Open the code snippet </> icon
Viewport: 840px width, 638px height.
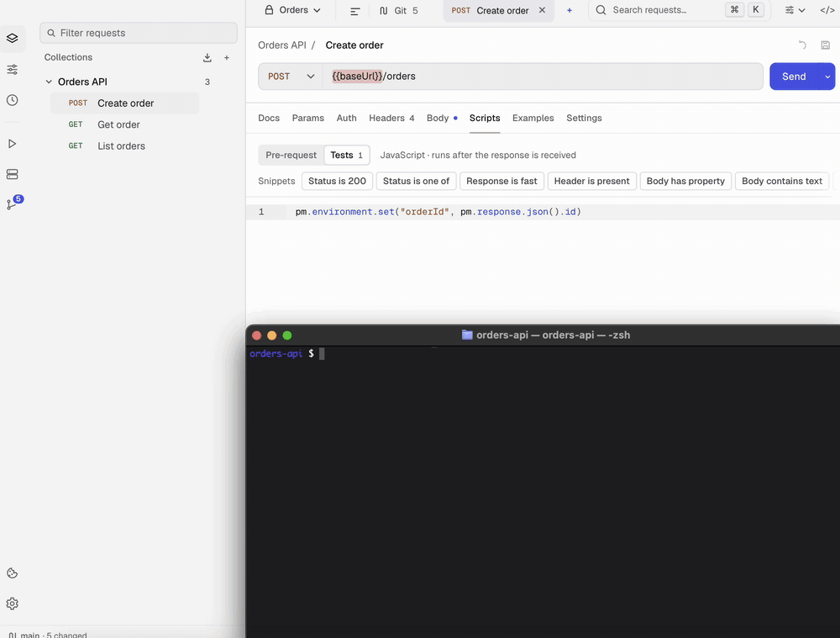827,10
